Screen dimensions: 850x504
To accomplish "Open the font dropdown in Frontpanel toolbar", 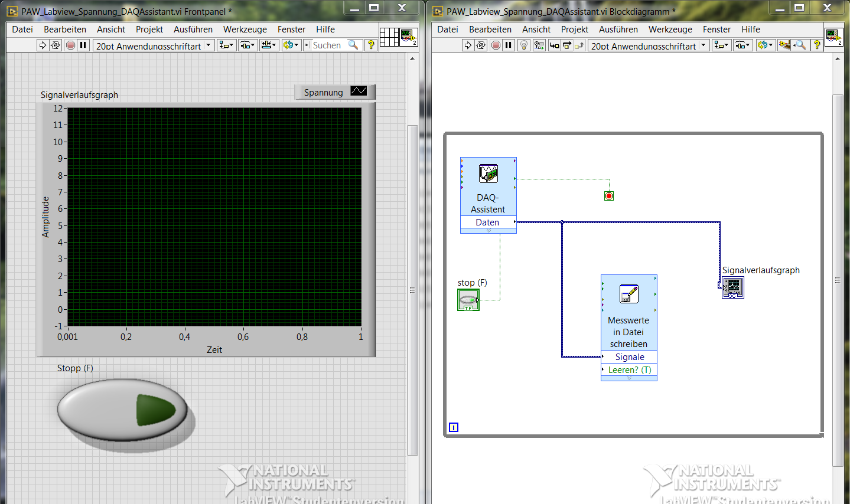I will [x=209, y=45].
